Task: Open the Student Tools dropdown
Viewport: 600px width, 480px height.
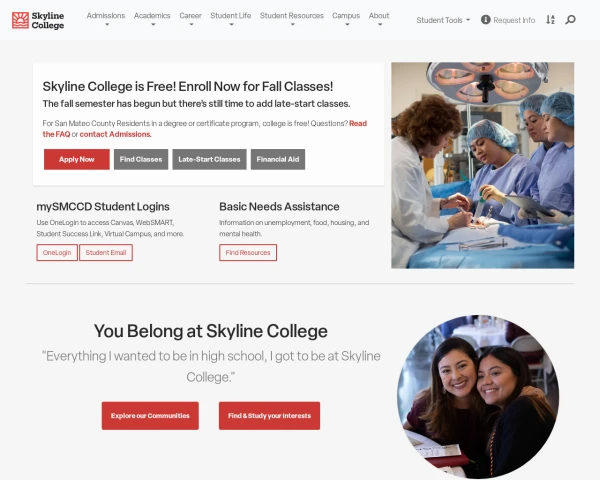Action: click(443, 20)
